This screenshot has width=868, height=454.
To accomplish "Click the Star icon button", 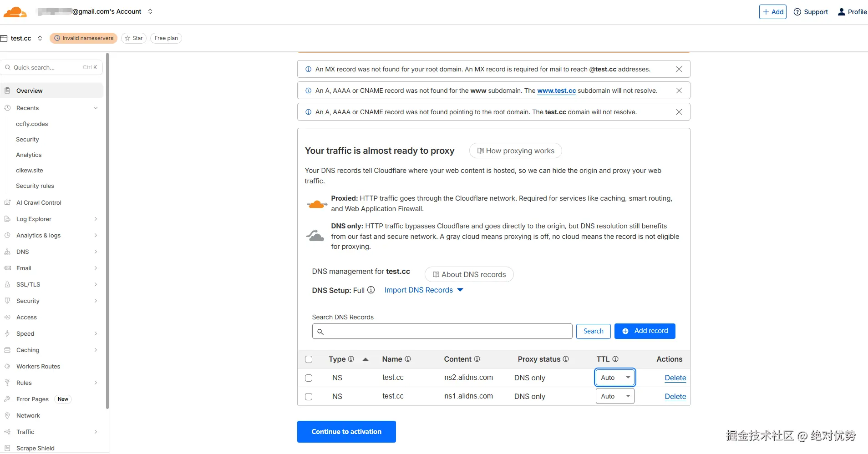I will (134, 38).
